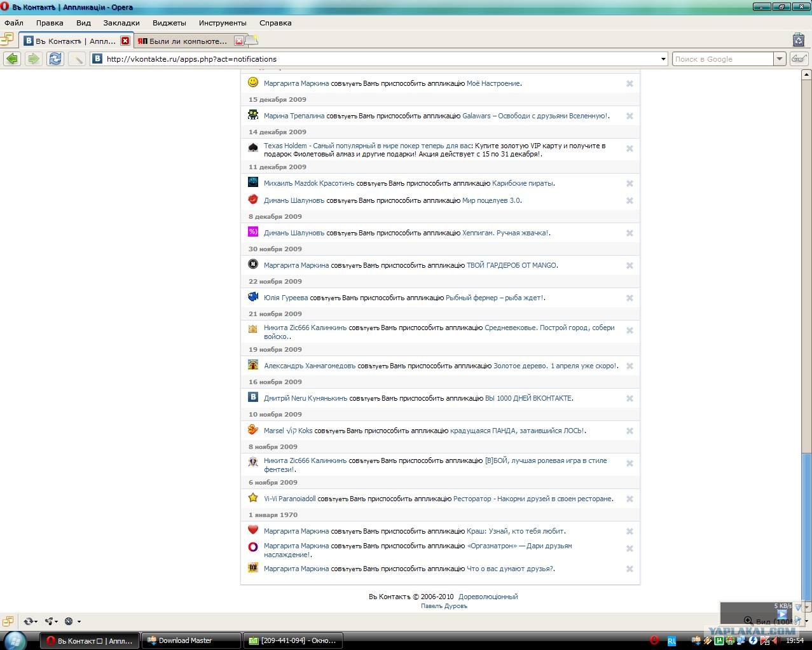Open the Закладки menu
The width and height of the screenshot is (812, 650).
point(121,23)
